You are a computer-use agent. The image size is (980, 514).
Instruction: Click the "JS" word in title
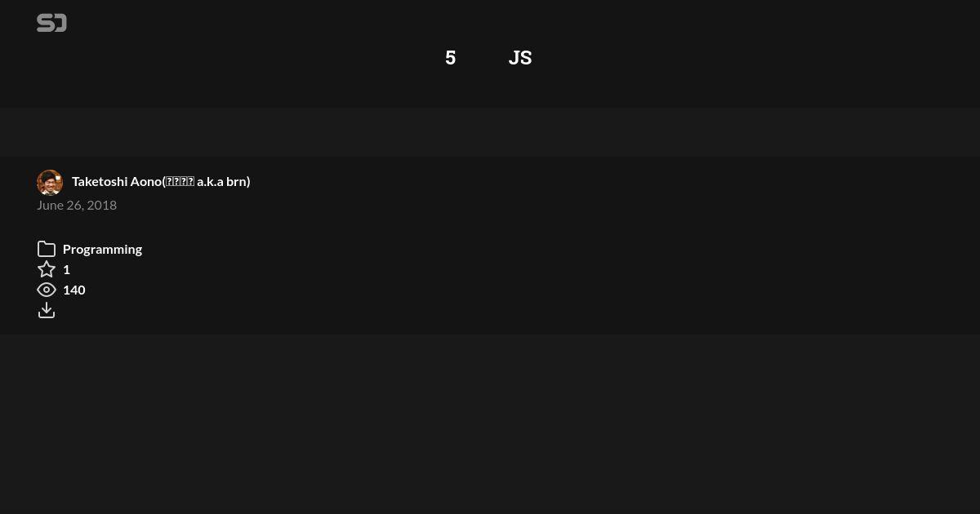click(520, 58)
